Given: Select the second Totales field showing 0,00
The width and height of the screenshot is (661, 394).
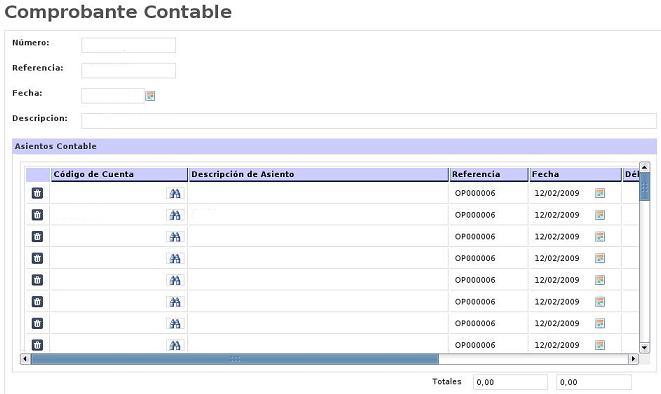Looking at the screenshot, I should (594, 382).
